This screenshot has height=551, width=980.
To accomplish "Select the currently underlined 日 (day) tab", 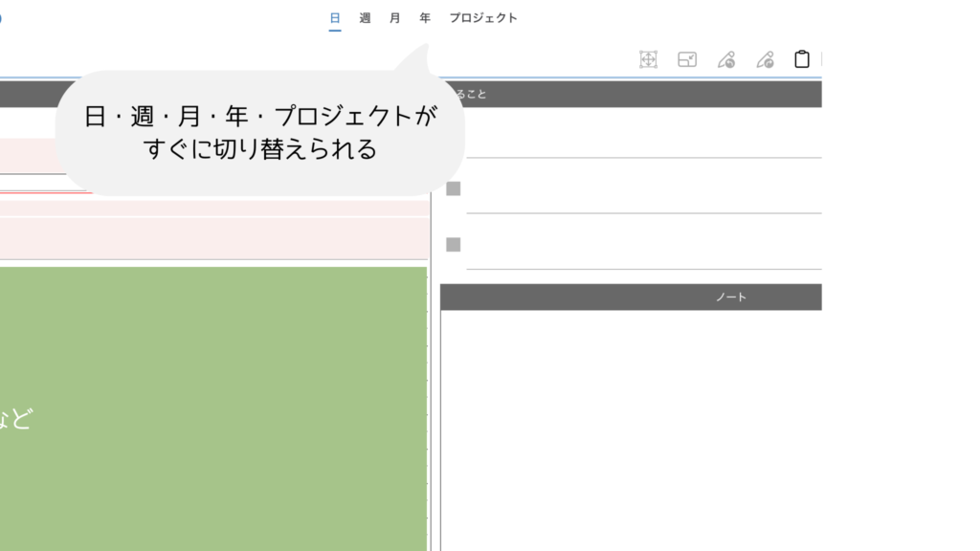I will coord(334,16).
